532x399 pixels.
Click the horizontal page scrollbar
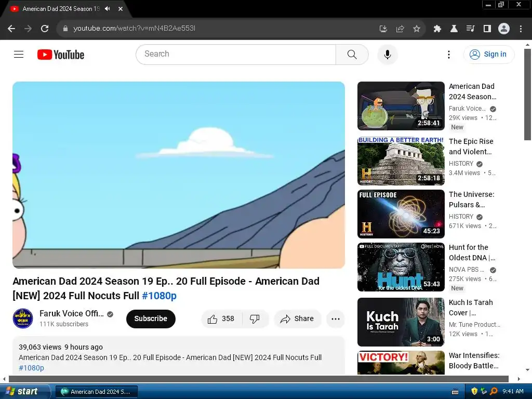[258, 379]
